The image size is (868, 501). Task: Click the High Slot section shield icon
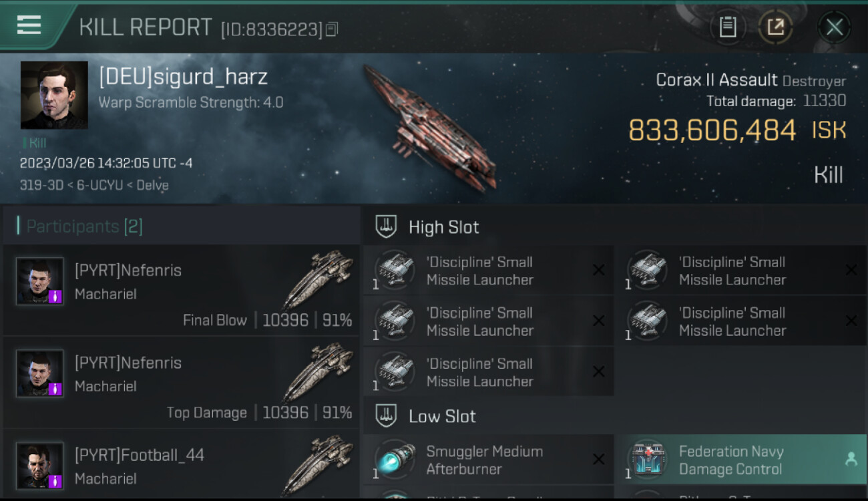point(386,226)
